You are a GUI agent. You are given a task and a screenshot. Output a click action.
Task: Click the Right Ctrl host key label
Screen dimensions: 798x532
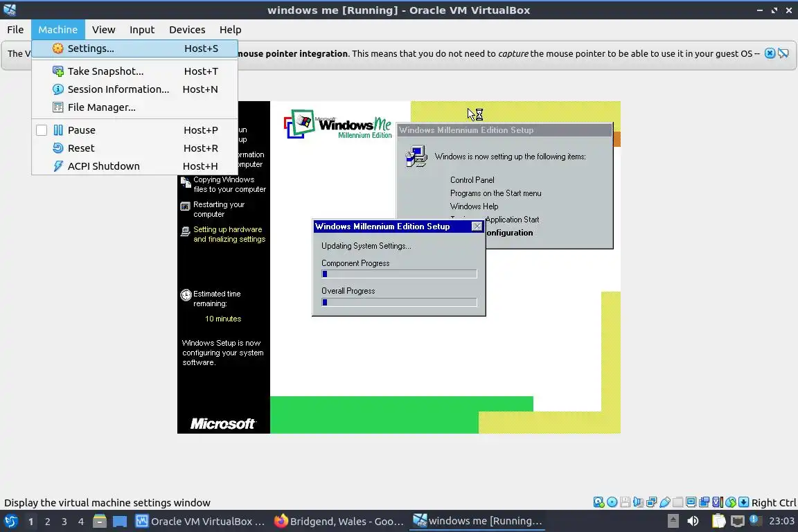click(x=774, y=502)
